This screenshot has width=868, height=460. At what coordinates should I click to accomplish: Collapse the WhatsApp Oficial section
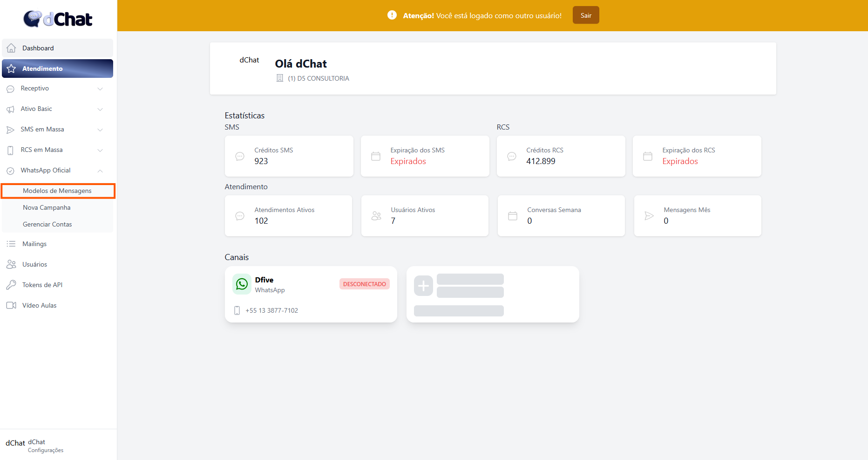pos(100,171)
